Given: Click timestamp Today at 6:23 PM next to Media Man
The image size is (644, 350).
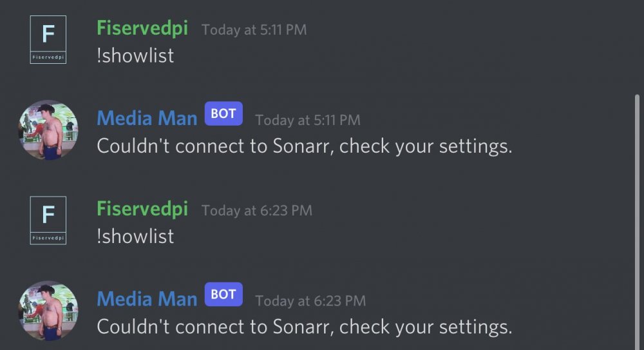Looking at the screenshot, I should coord(310,301).
